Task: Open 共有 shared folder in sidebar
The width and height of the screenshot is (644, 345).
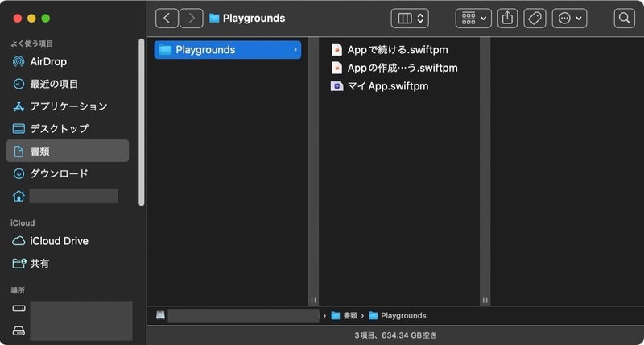Action: pyautogui.click(x=68, y=263)
